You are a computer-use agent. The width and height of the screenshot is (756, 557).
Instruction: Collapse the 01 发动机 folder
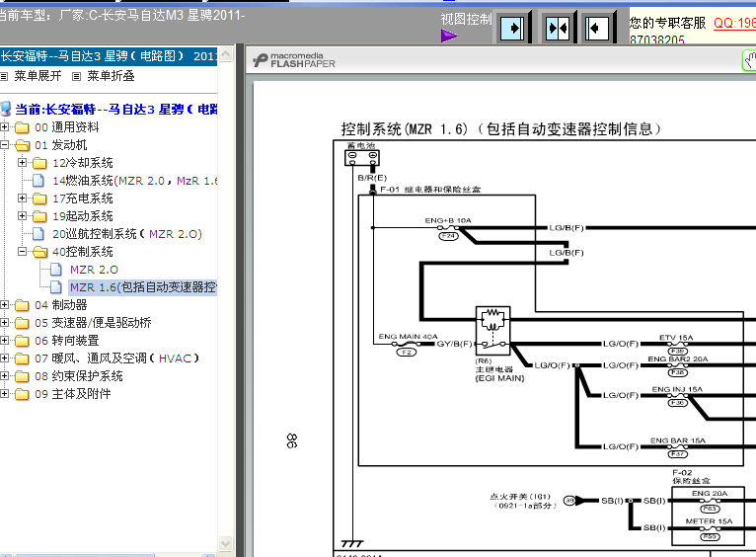[x=4, y=144]
